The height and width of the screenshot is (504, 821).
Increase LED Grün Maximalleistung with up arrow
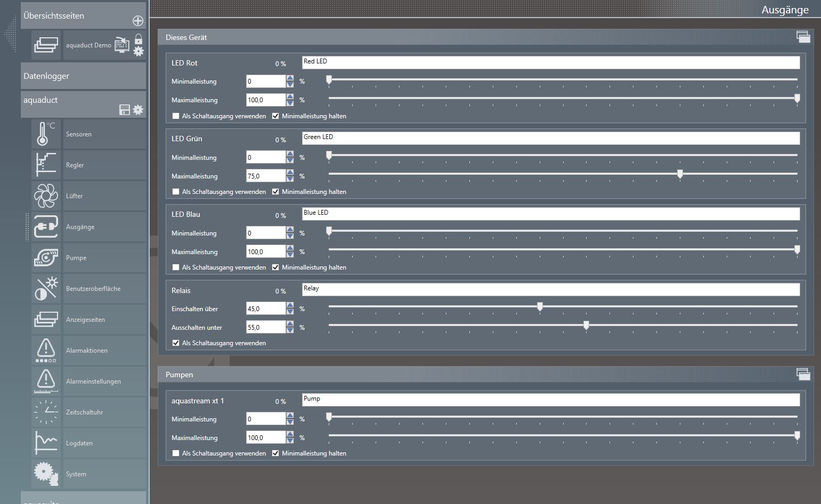[290, 173]
